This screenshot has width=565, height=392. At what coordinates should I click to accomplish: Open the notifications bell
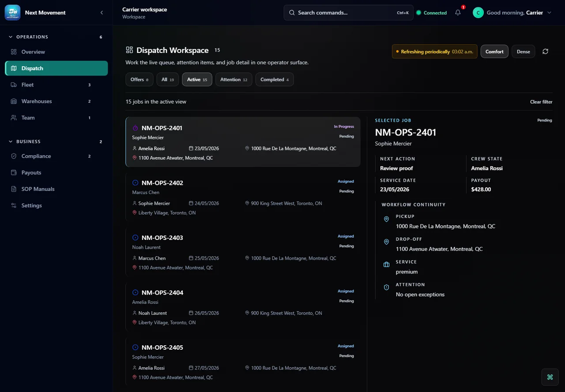click(458, 12)
